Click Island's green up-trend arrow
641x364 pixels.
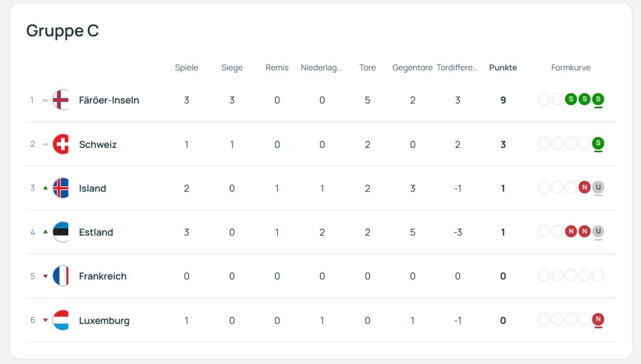(x=45, y=188)
